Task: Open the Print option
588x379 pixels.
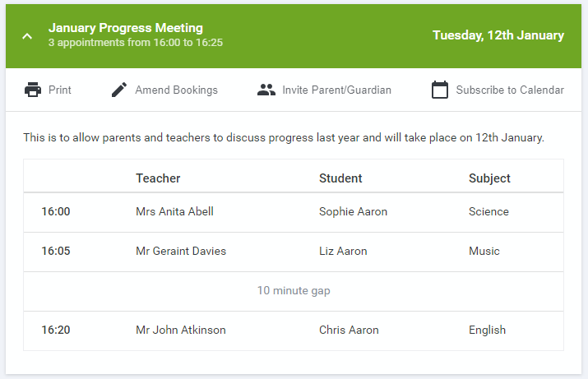Action: click(x=60, y=90)
